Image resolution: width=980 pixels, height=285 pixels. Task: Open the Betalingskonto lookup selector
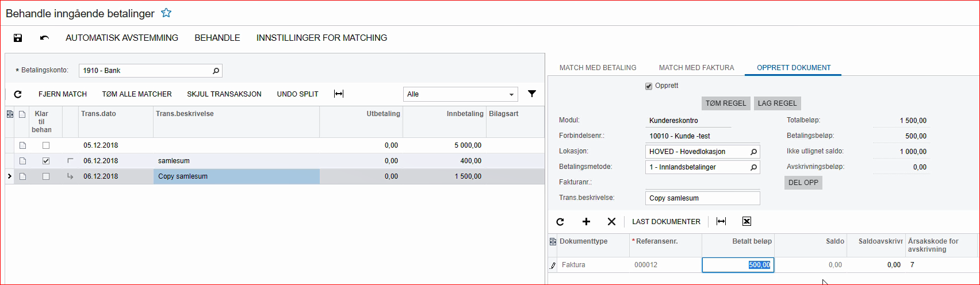[x=216, y=71]
